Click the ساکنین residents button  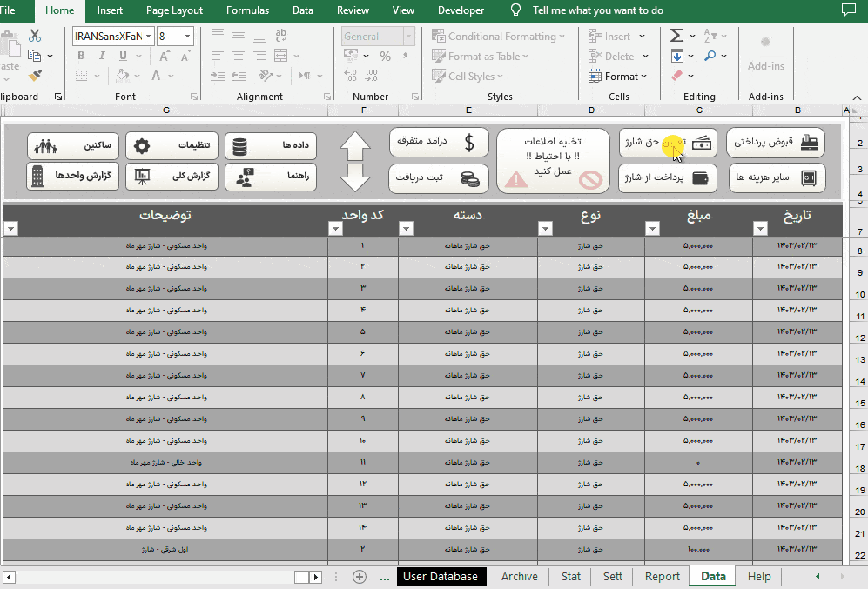(x=73, y=145)
